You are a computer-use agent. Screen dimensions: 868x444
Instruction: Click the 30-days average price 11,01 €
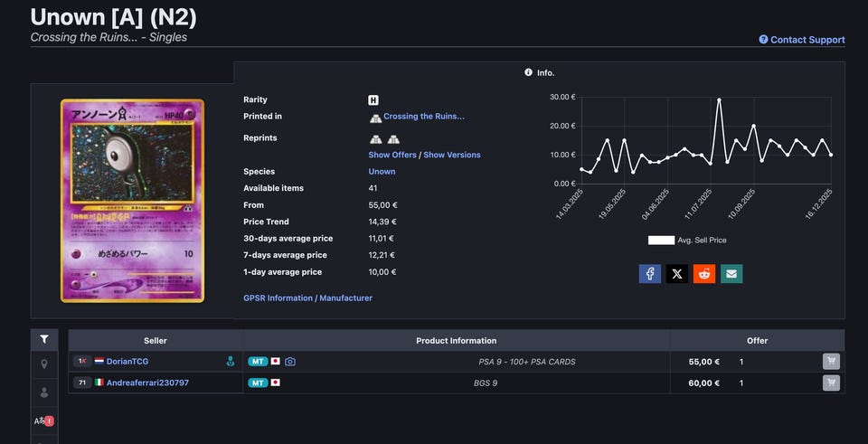pyautogui.click(x=382, y=239)
